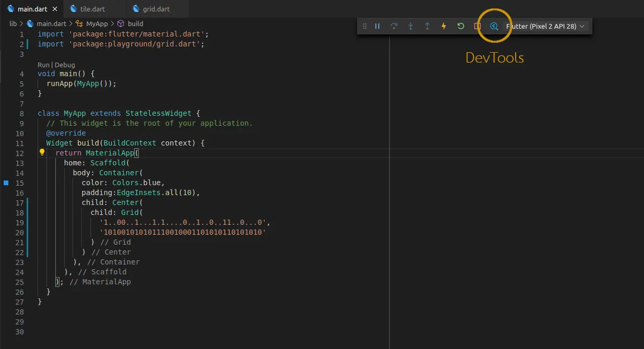Click the MyApp breadcrumb item
The width and height of the screenshot is (644, 349).
96,23
